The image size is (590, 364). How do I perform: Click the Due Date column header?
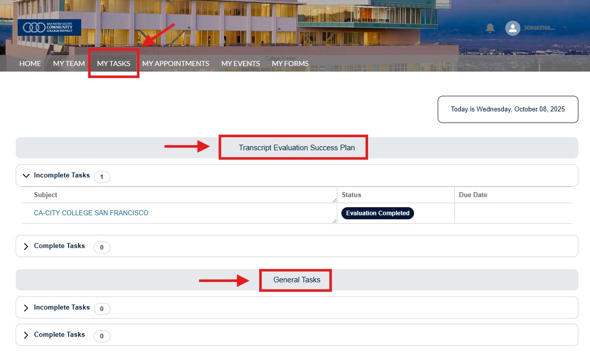pos(473,195)
